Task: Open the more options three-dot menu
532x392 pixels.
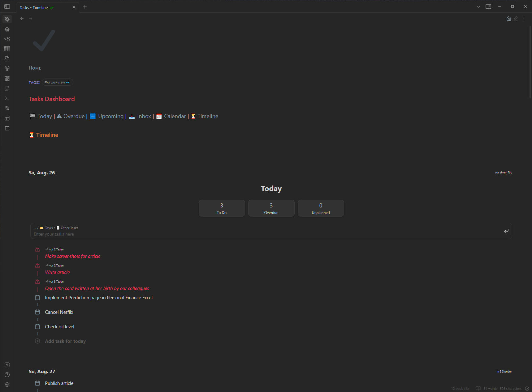Action: 524,19
